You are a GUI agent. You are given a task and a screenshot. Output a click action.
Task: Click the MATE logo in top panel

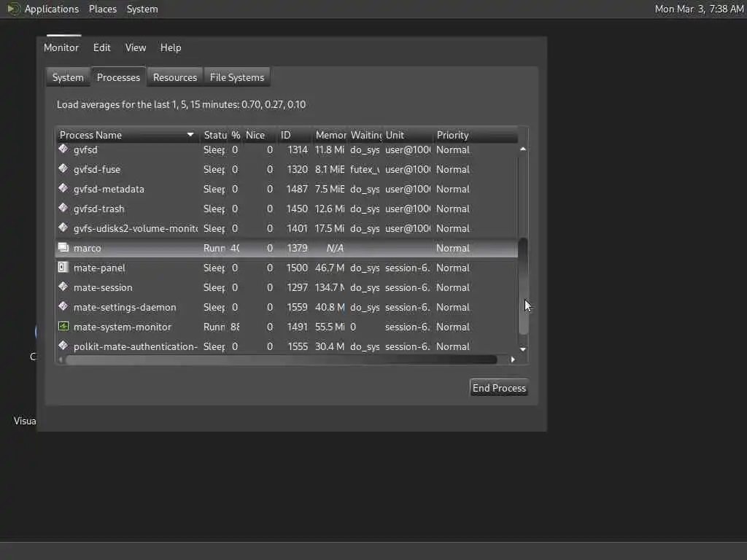[13, 9]
